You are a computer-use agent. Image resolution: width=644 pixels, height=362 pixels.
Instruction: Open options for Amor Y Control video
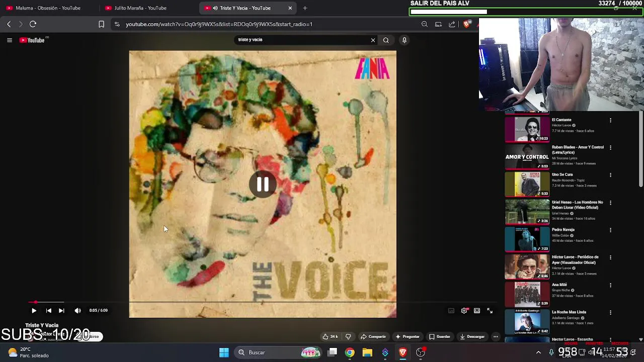pos(610,148)
